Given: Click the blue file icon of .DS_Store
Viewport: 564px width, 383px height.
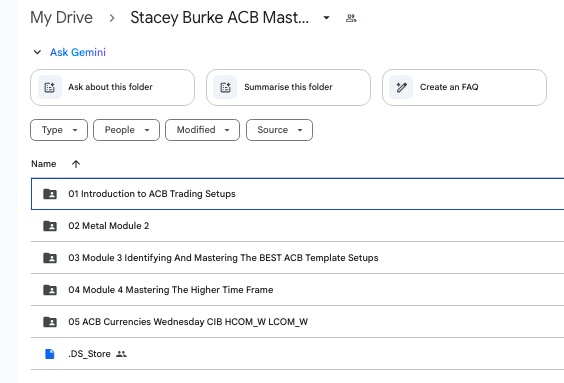Looking at the screenshot, I should pos(50,354).
